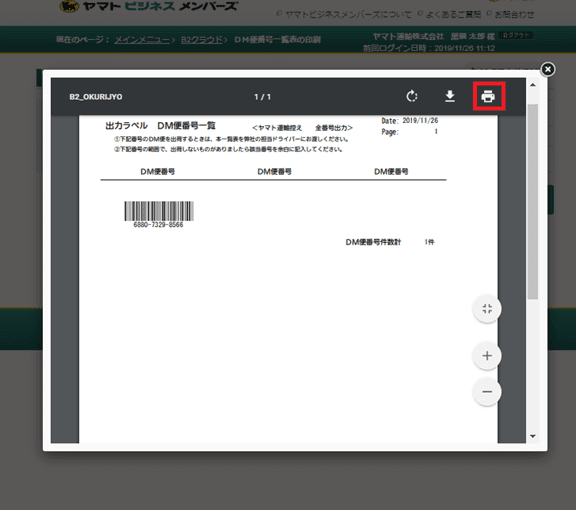This screenshot has width=576, height=510.
Task: Download the B2_OKURIJYO PDF file
Action: point(450,96)
